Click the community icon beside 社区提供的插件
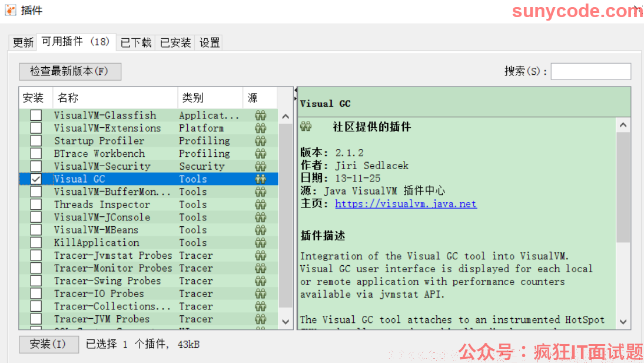Image resolution: width=644 pixels, height=363 pixels. (x=306, y=126)
